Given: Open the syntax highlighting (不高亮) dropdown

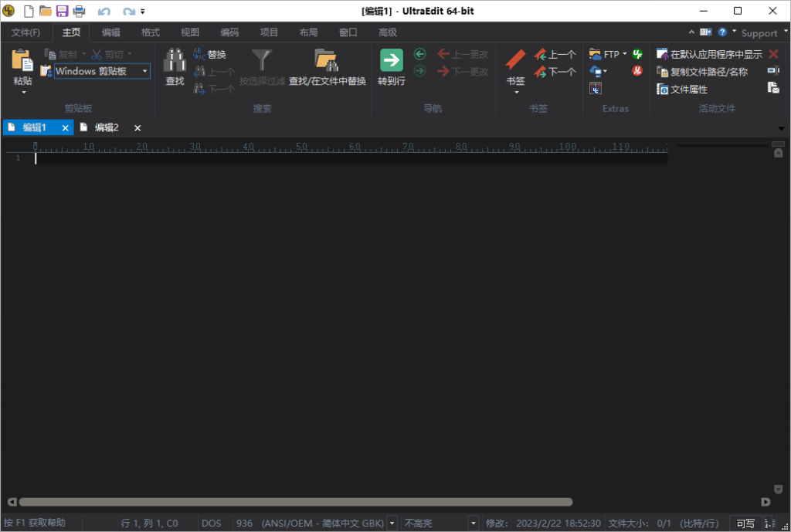Looking at the screenshot, I should click(x=474, y=523).
